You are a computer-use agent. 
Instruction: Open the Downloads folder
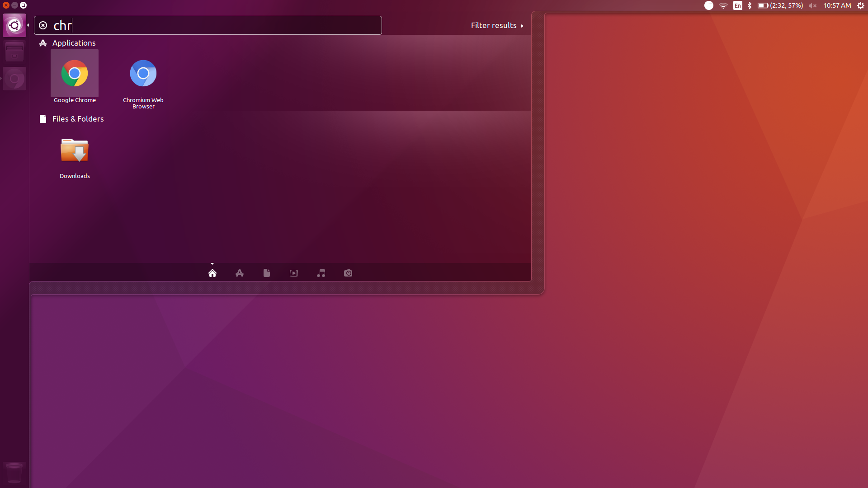75,150
